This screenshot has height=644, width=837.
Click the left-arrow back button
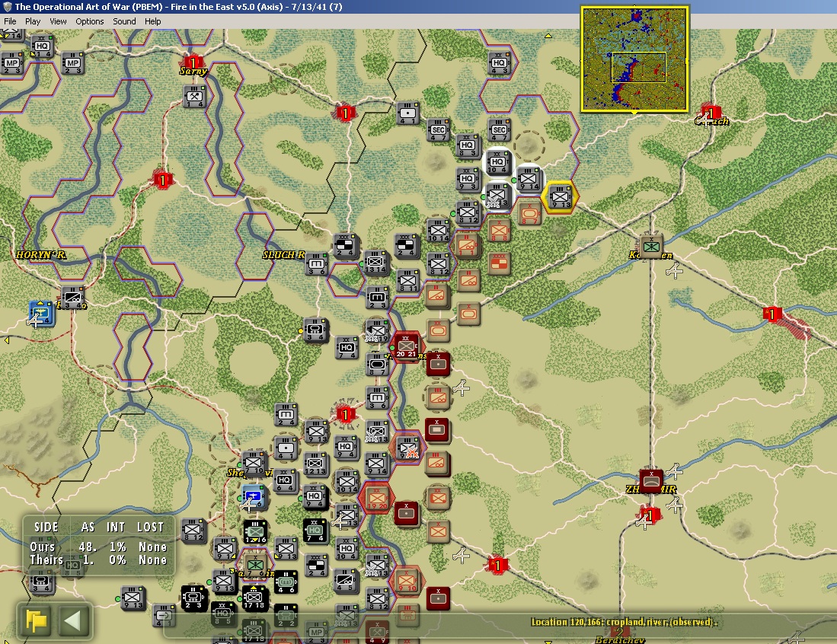tap(72, 621)
